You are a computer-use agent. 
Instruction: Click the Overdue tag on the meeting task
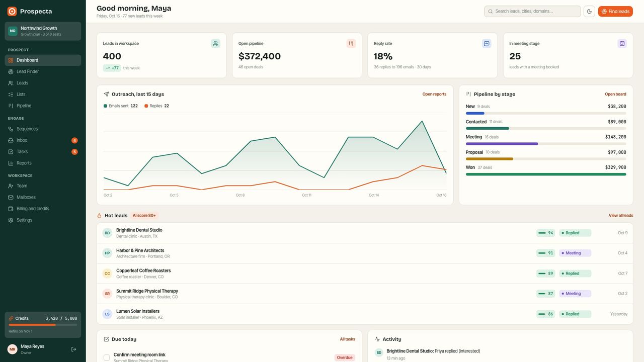[x=345, y=357]
